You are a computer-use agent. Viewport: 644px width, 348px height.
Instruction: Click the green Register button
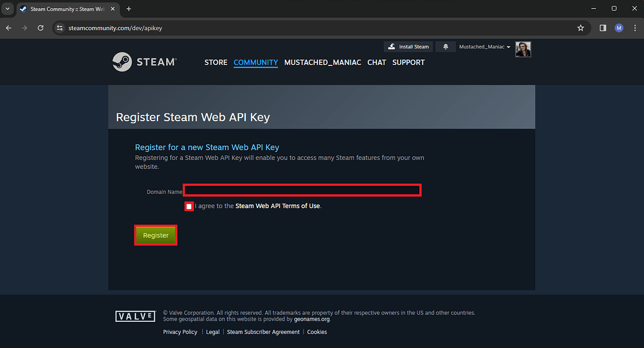click(156, 235)
